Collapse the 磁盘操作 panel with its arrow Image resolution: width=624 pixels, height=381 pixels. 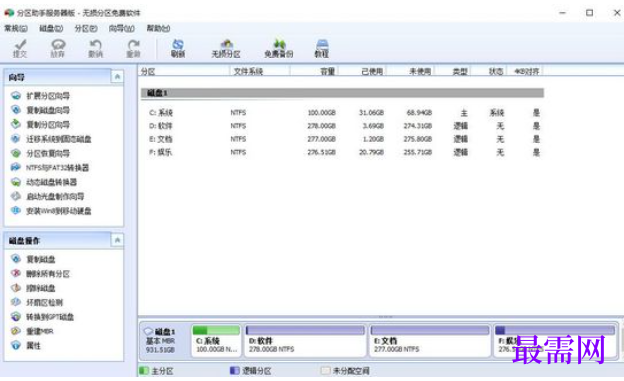tap(117, 240)
